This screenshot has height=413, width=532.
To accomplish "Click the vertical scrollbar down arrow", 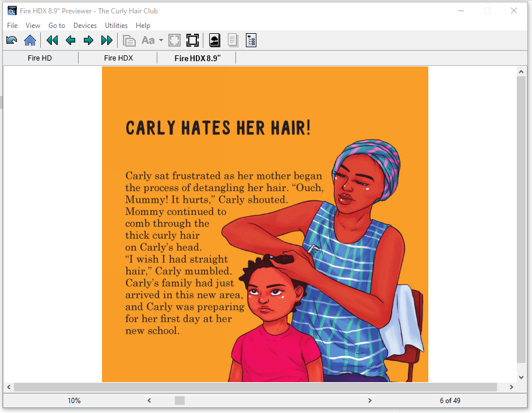I will pos(521,377).
